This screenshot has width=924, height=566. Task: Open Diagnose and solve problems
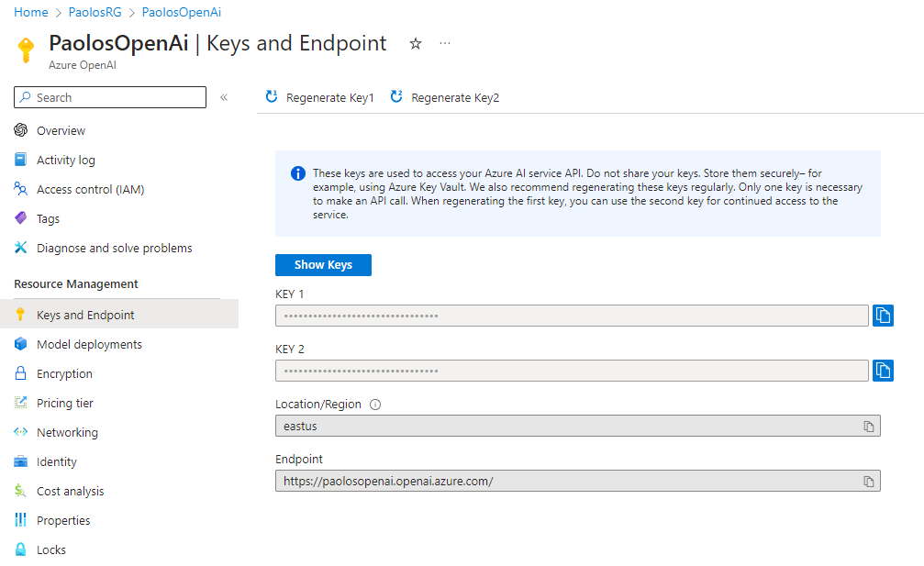click(x=115, y=249)
